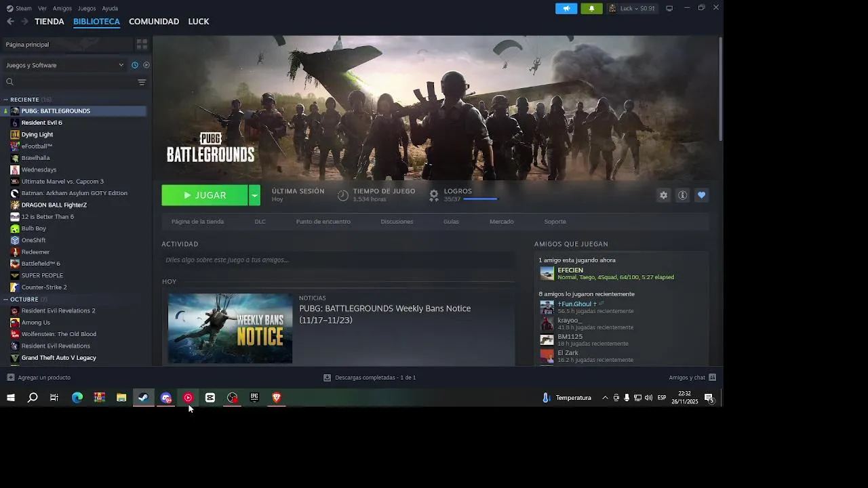Viewport: 868px width, 488px height.
Task: Open the Guías link
Action: 451,222
